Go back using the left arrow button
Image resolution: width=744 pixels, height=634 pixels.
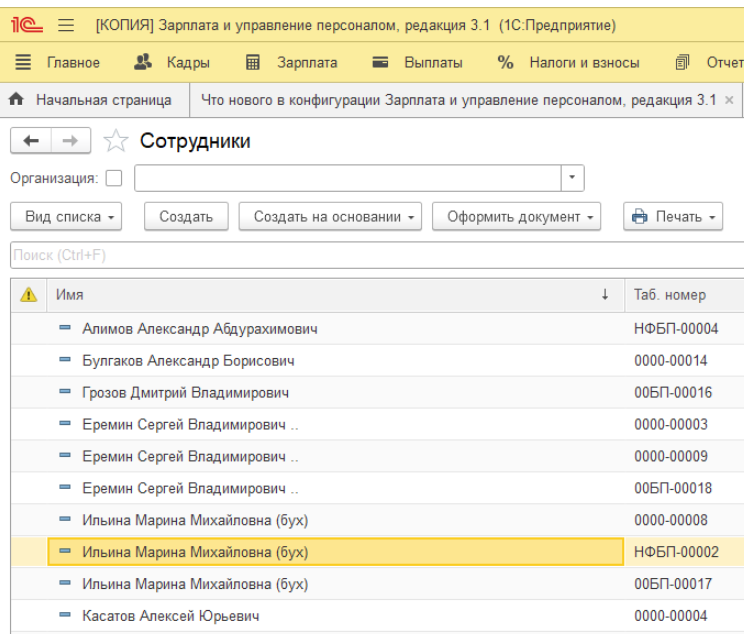point(31,140)
